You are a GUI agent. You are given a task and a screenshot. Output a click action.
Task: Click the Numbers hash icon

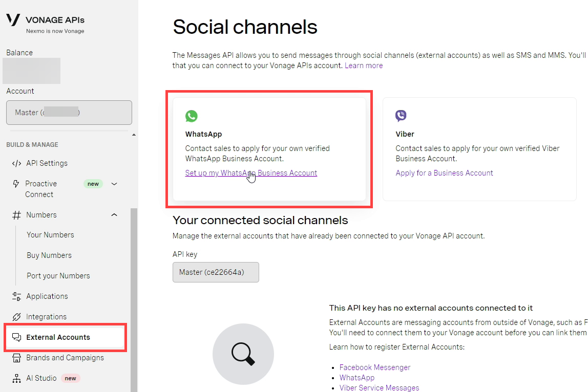(16, 215)
